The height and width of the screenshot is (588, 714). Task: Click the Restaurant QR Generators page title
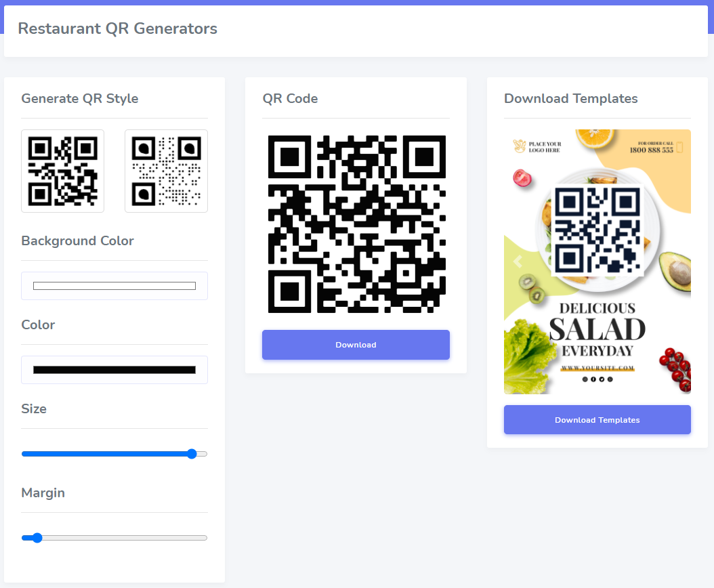click(x=117, y=28)
